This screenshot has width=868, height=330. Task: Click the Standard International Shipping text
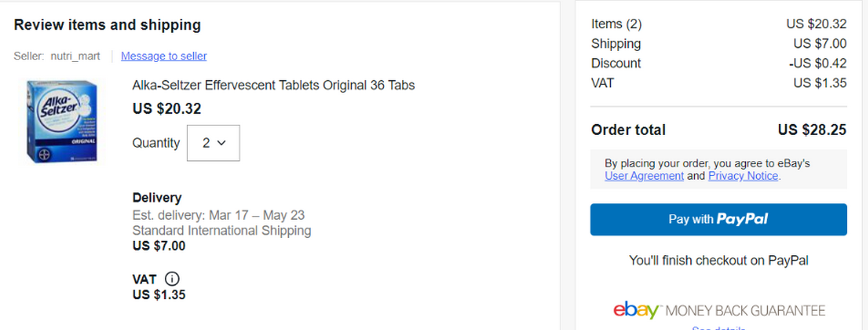(x=221, y=231)
